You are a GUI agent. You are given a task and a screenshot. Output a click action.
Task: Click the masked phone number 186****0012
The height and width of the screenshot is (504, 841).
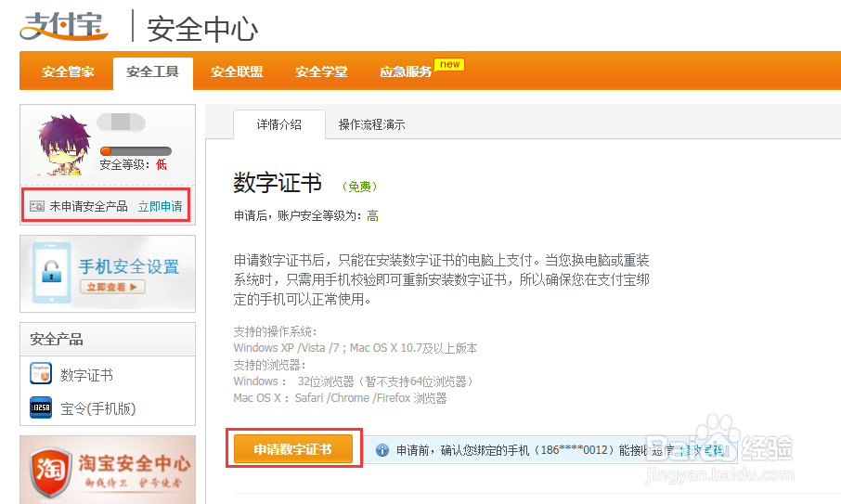[574, 450]
